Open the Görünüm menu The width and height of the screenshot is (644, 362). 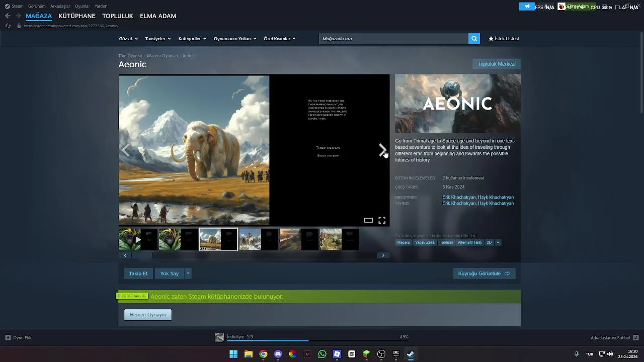37,6
